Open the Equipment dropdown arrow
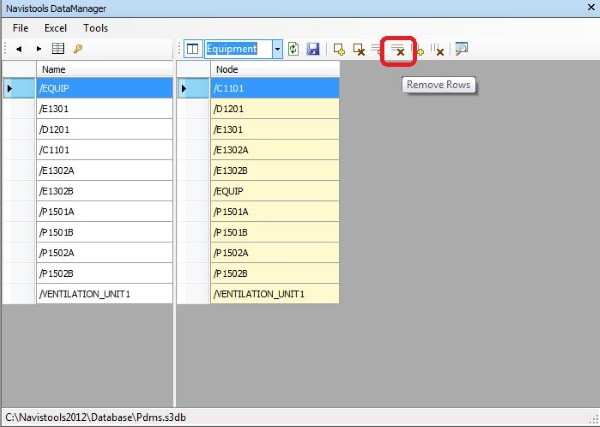The width and height of the screenshot is (600, 427). 276,49
